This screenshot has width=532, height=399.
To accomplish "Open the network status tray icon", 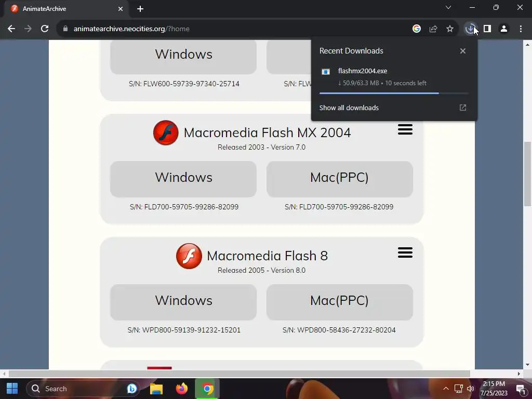I will [458, 389].
